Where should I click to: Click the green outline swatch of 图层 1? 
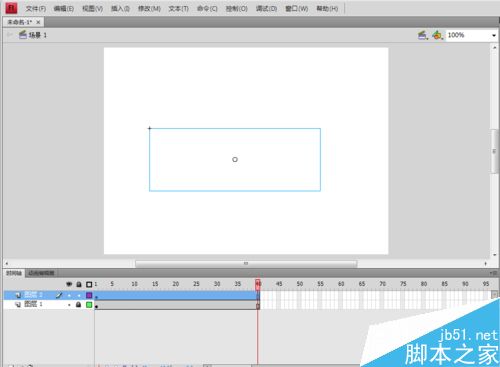pyautogui.click(x=89, y=305)
